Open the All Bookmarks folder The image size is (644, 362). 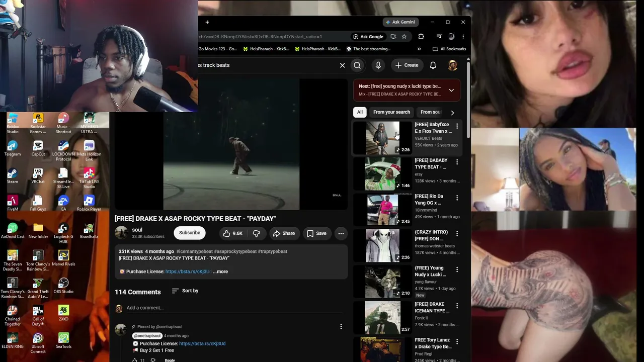point(449,49)
